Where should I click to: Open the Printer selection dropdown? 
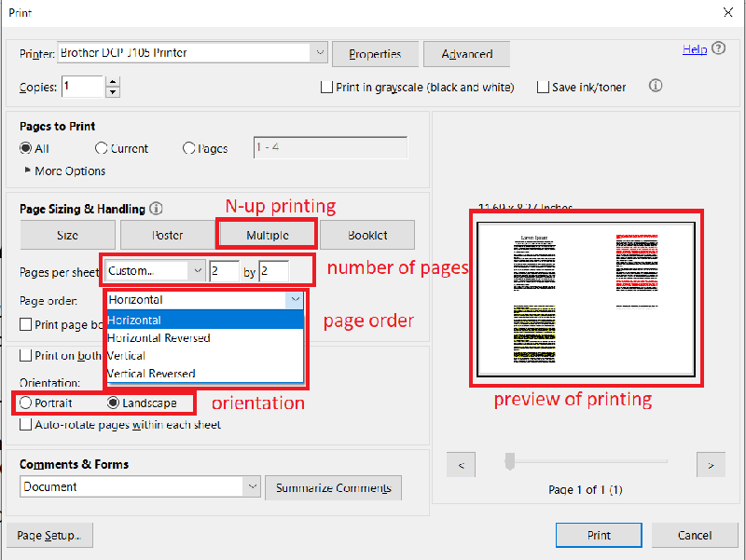click(320, 52)
